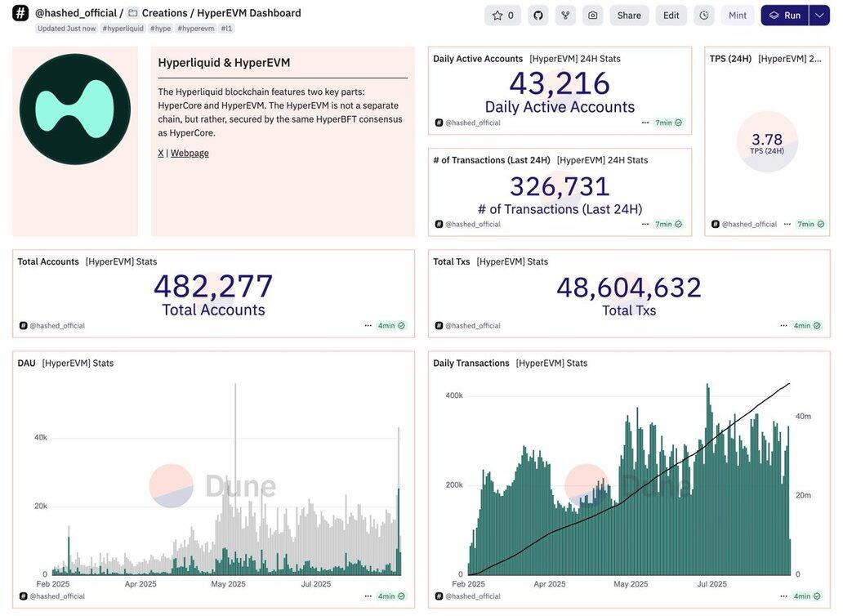Click @hashed_official under Total Txs
This screenshot has width=843, height=616.
pos(473,326)
